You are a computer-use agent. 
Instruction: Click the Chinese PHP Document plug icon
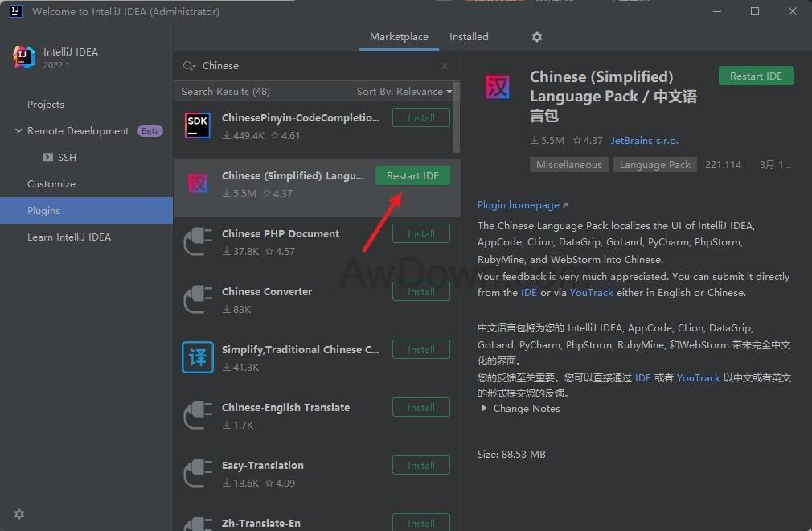pyautogui.click(x=197, y=241)
